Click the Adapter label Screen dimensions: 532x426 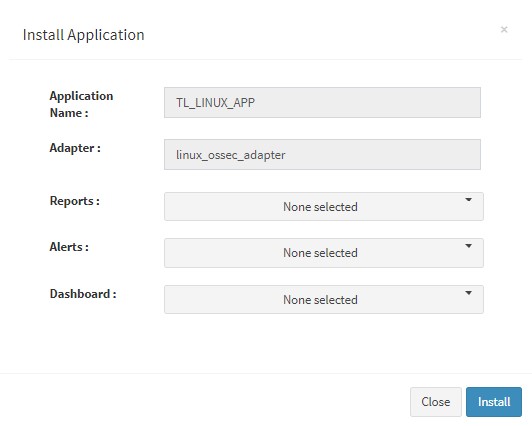75,148
